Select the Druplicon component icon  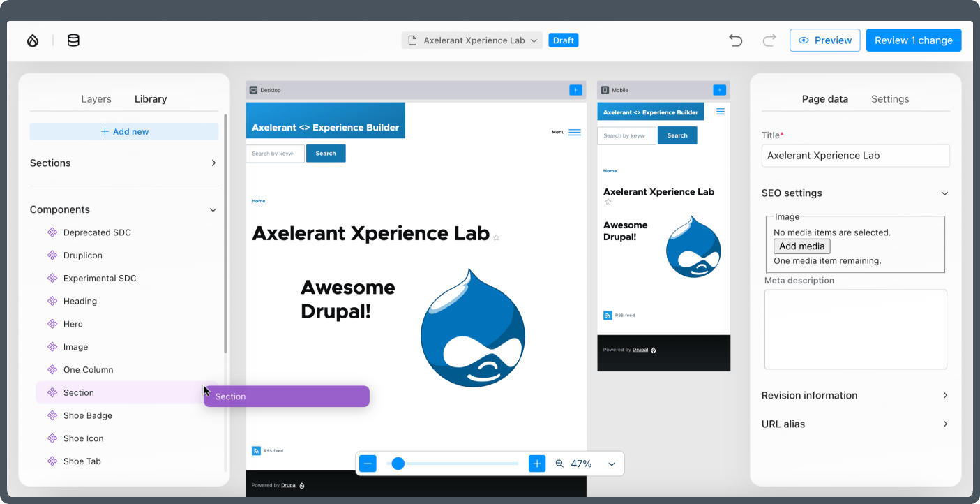point(52,255)
